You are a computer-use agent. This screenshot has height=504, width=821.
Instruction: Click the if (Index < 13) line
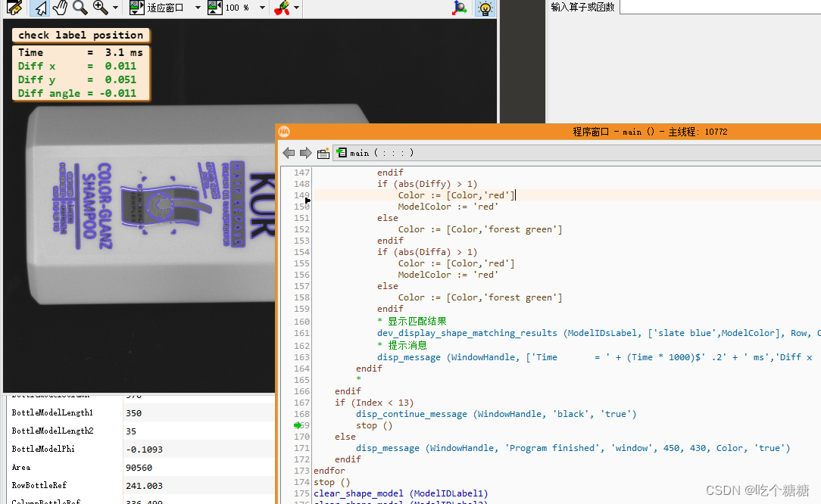tap(374, 403)
